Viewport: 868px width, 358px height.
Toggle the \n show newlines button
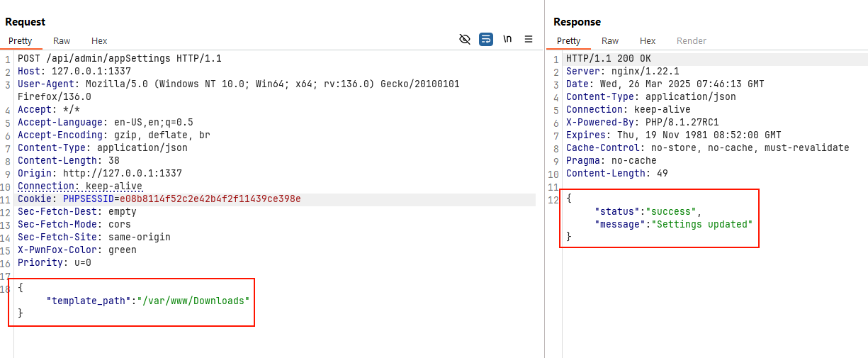[x=507, y=39]
